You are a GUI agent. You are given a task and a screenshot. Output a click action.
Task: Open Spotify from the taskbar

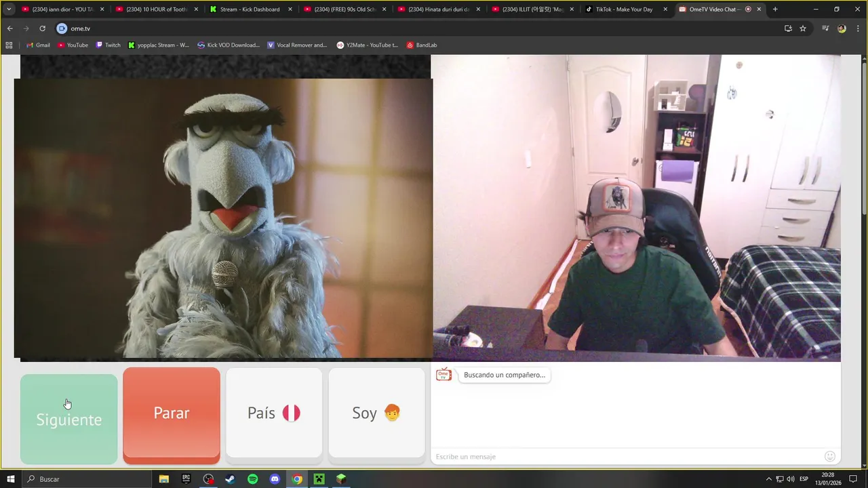(252, 479)
